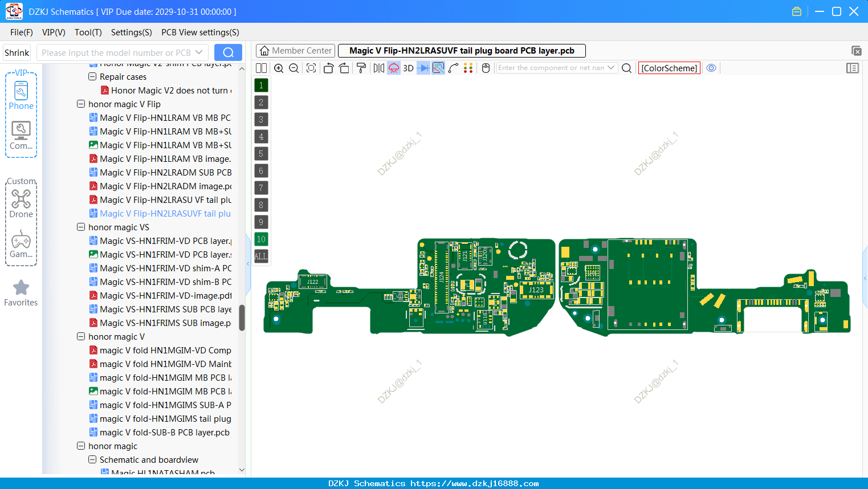Zoom out of the PCB view
This screenshot has height=489, width=868.
[x=294, y=68]
